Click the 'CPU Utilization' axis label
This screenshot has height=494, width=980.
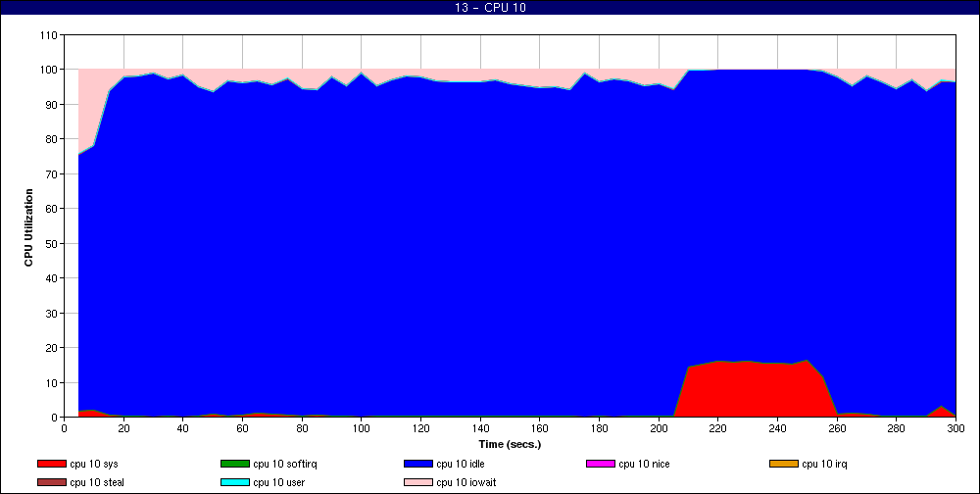28,227
